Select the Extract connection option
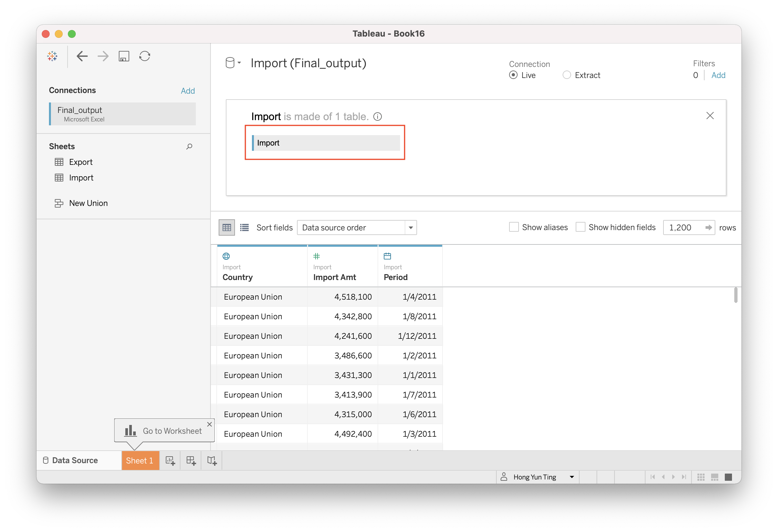 tap(567, 75)
